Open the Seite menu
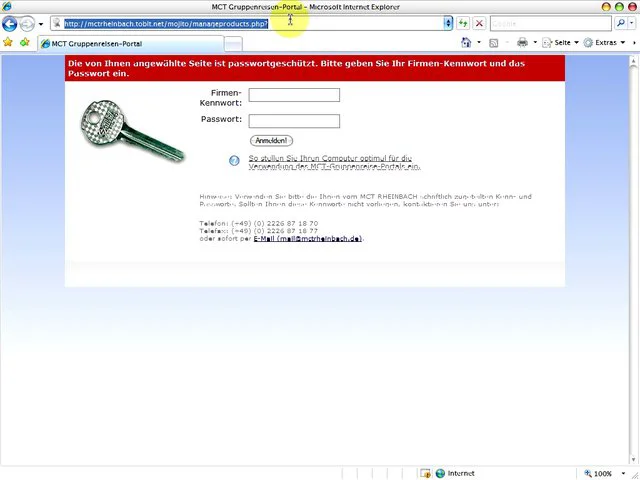The width and height of the screenshot is (640, 480). 560,42
